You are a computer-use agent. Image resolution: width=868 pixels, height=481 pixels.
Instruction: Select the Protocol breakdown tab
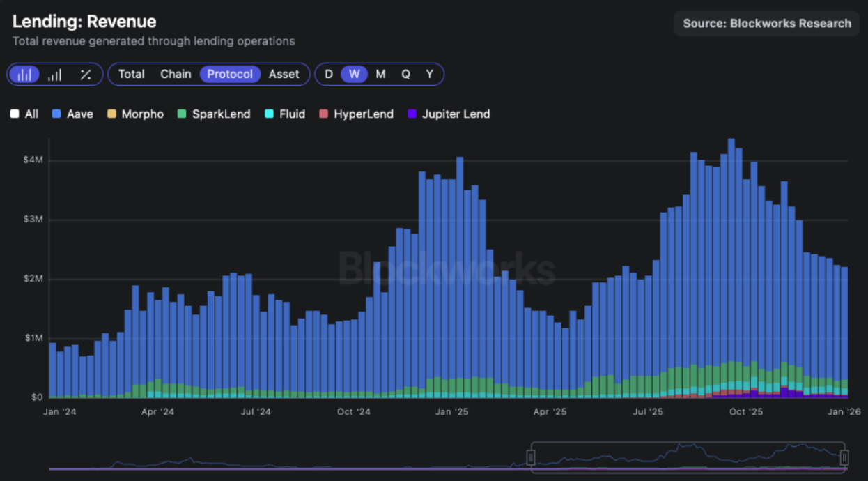[x=230, y=75]
